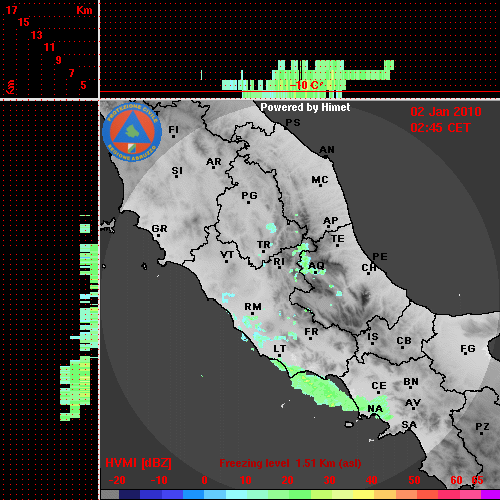Click the city marker labeled FR

click(311, 333)
